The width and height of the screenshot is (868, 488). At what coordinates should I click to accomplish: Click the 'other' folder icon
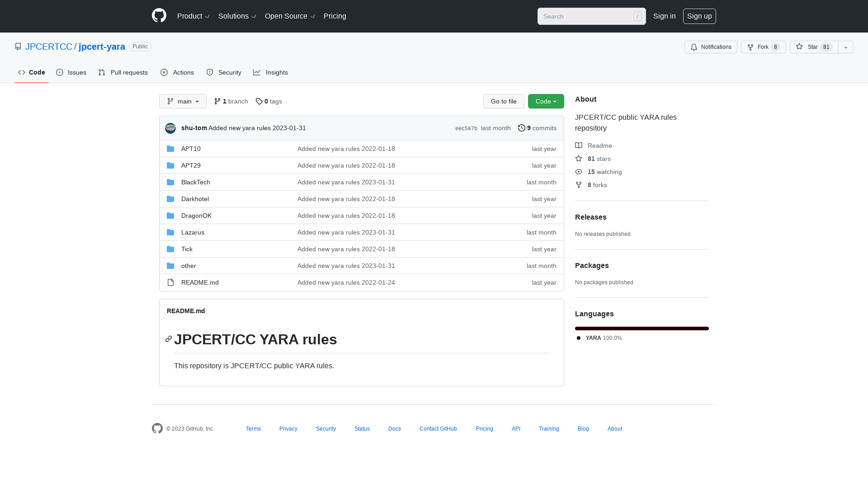point(170,266)
